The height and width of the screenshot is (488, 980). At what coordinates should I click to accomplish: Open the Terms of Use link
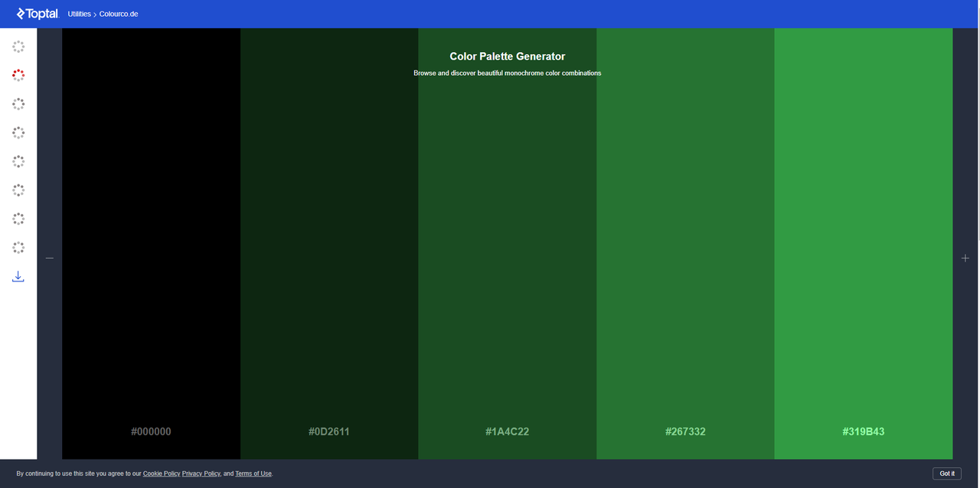point(253,473)
